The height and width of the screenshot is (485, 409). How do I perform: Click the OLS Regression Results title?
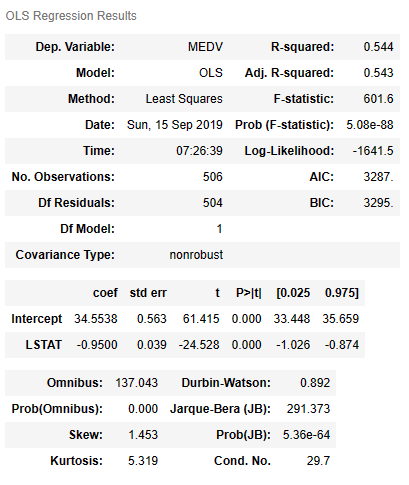[x=71, y=16]
